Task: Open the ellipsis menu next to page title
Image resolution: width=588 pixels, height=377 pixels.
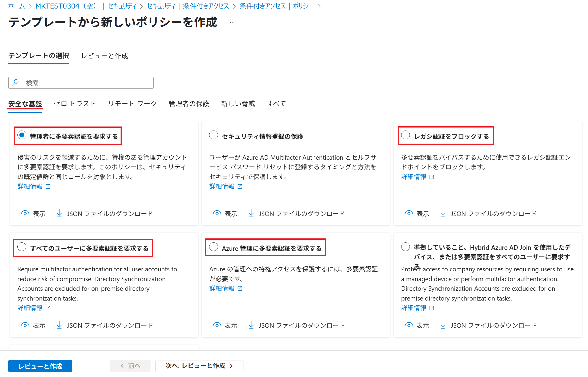Action: coord(233,23)
